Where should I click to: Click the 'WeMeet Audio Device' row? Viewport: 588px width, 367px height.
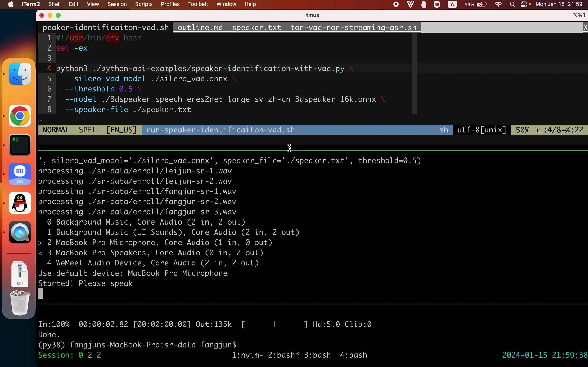coord(153,263)
